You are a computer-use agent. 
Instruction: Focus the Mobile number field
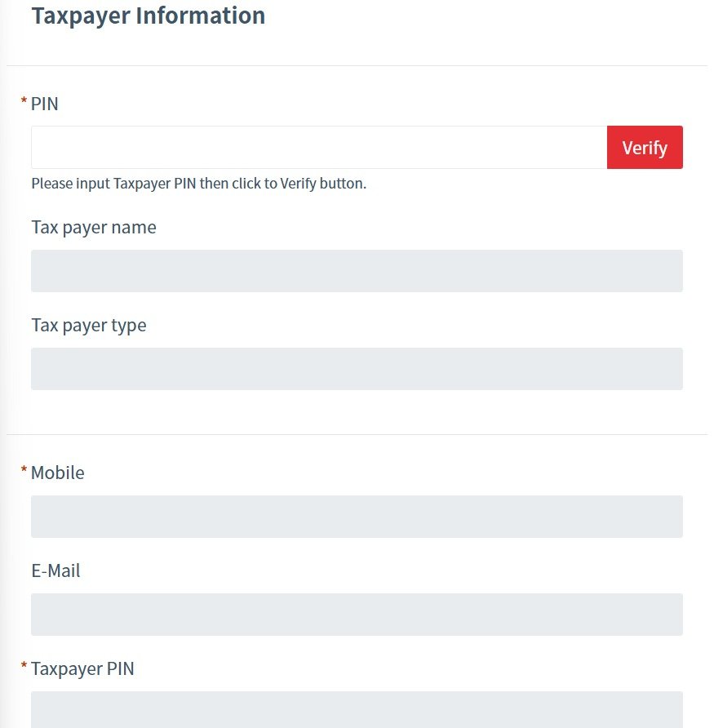pos(357,516)
